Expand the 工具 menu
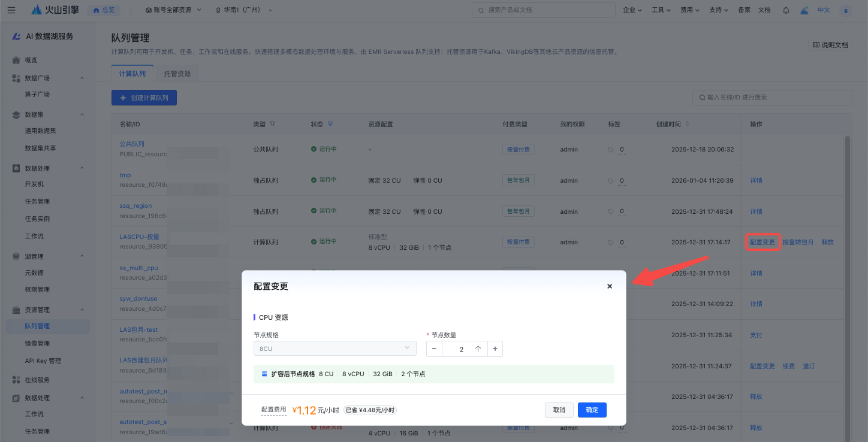Image resolution: width=868 pixels, height=442 pixels. (x=661, y=10)
